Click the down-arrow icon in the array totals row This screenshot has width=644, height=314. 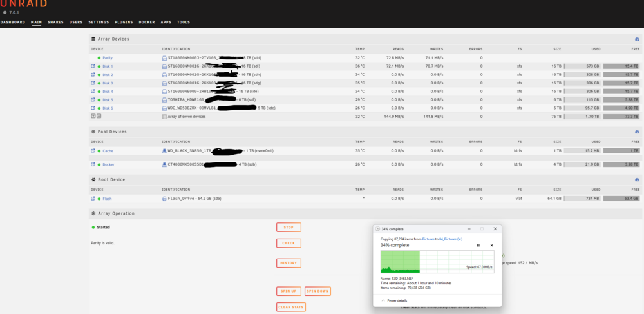pyautogui.click(x=93, y=116)
